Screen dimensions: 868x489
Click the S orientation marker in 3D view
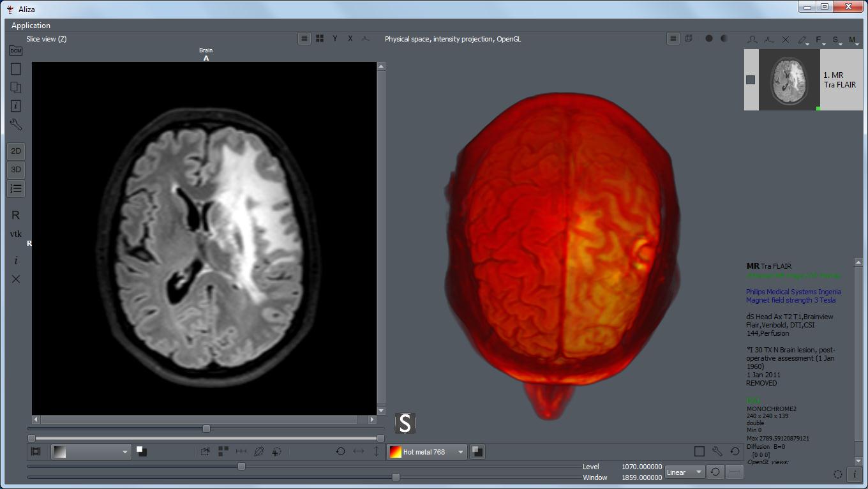click(405, 423)
